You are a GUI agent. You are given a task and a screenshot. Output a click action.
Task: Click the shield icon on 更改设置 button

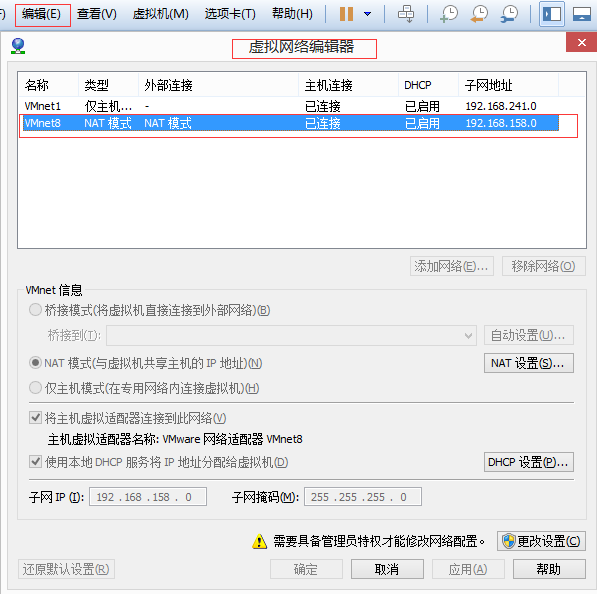coord(508,541)
